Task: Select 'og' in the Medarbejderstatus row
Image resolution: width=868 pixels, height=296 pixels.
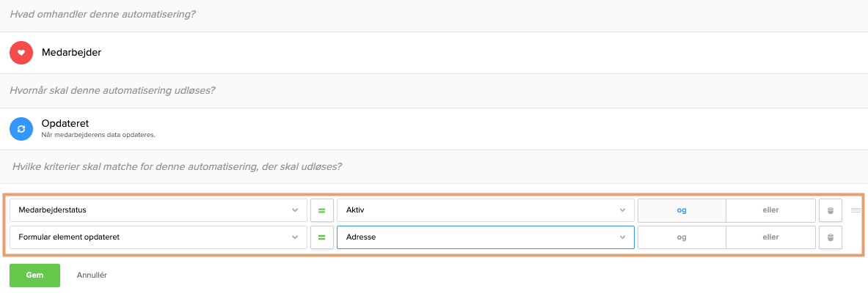Action: (x=682, y=210)
